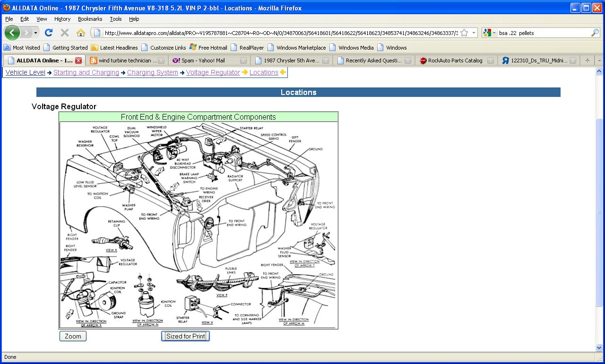Screen dimensions: 605x364
Task: Open the search engine selector dropdown
Action: 490,33
